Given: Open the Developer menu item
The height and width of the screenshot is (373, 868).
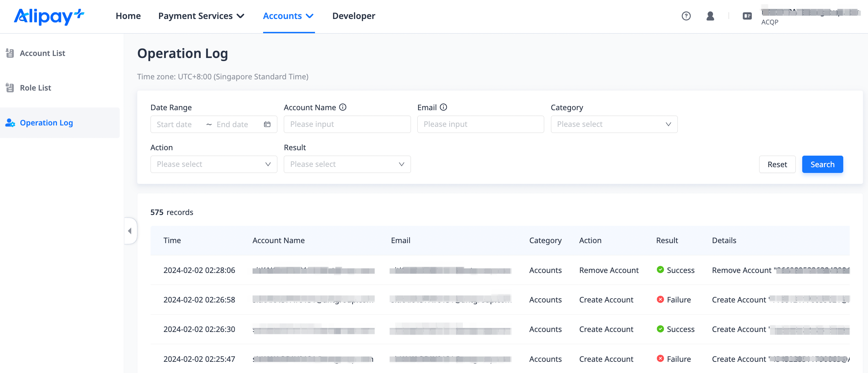Looking at the screenshot, I should [x=353, y=16].
